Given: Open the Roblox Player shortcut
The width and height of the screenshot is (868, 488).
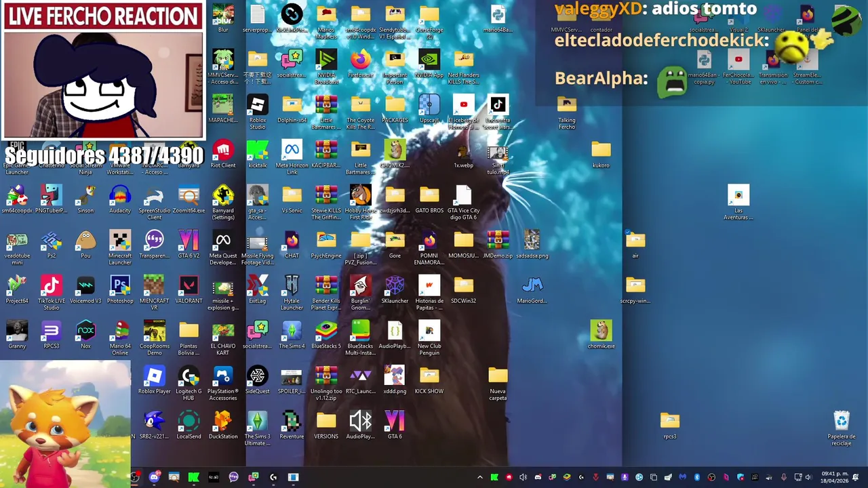Looking at the screenshot, I should pos(154,380).
